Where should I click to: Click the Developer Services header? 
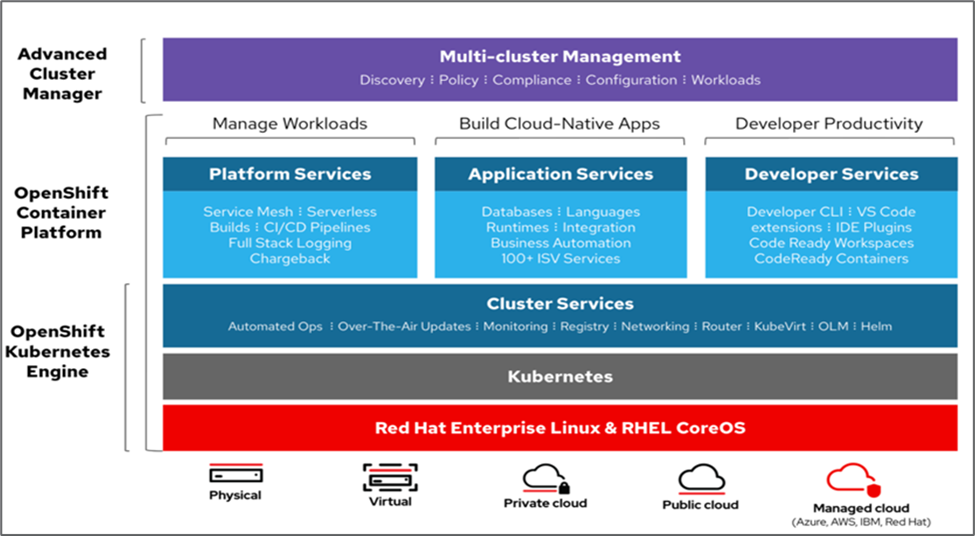click(831, 174)
